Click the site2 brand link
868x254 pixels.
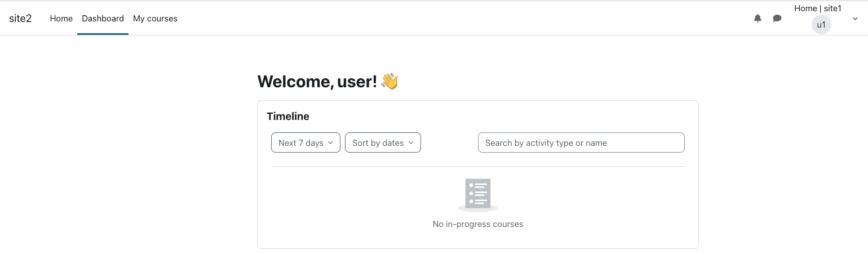pyautogui.click(x=20, y=19)
